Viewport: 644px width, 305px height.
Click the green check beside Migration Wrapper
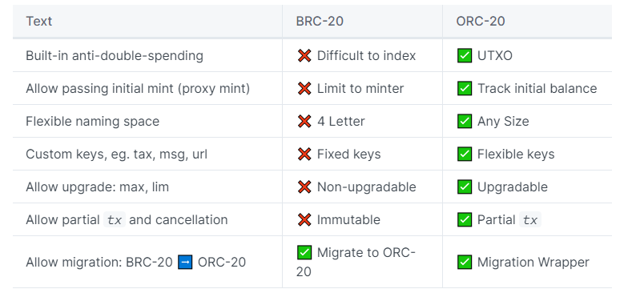click(x=465, y=262)
